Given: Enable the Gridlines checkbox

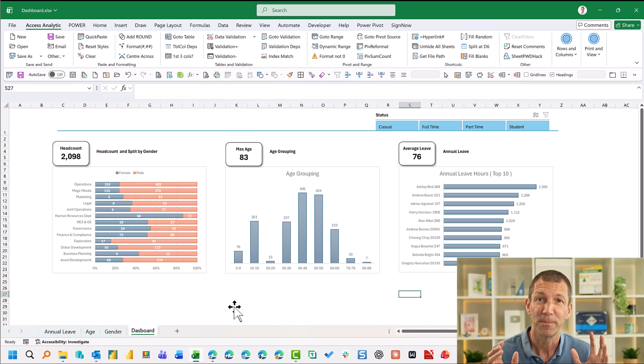Looking at the screenshot, I should click(x=526, y=75).
